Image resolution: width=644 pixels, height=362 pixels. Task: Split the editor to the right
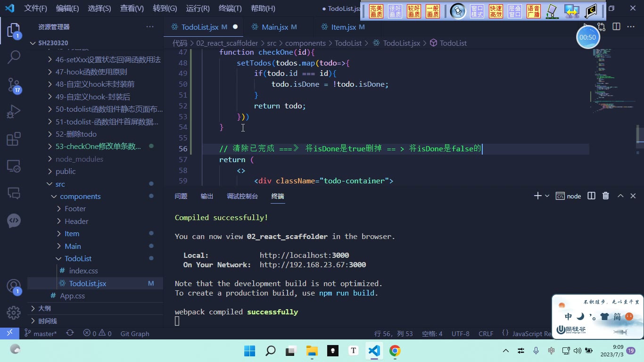coord(616,27)
